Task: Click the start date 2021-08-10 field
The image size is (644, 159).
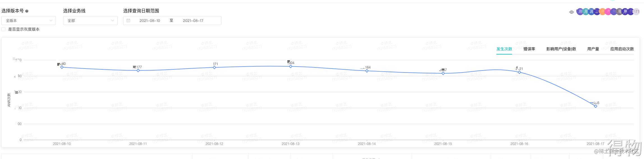Action: pyautogui.click(x=150, y=21)
